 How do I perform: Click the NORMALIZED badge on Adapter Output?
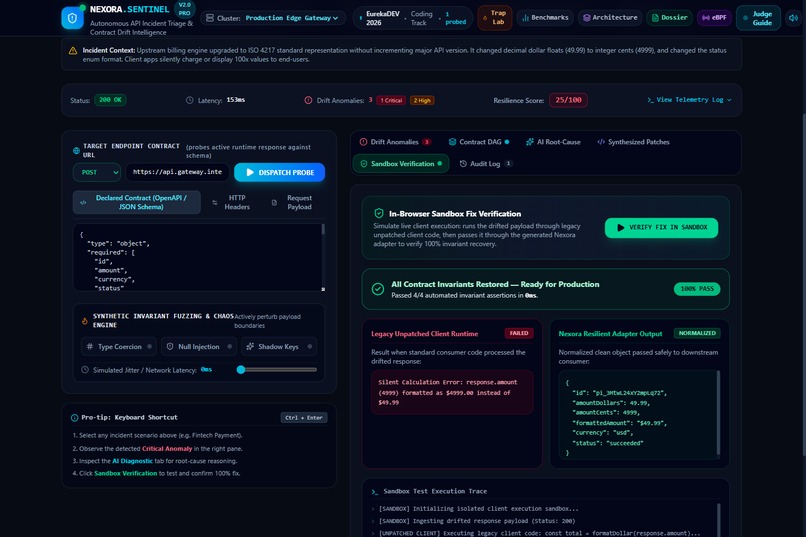coord(697,333)
